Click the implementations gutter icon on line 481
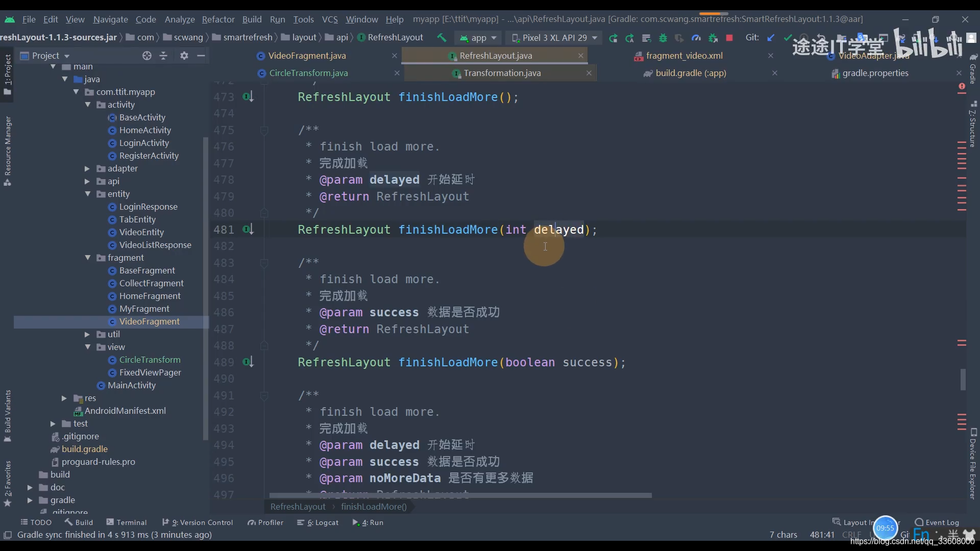This screenshot has height=551, width=980. click(248, 229)
